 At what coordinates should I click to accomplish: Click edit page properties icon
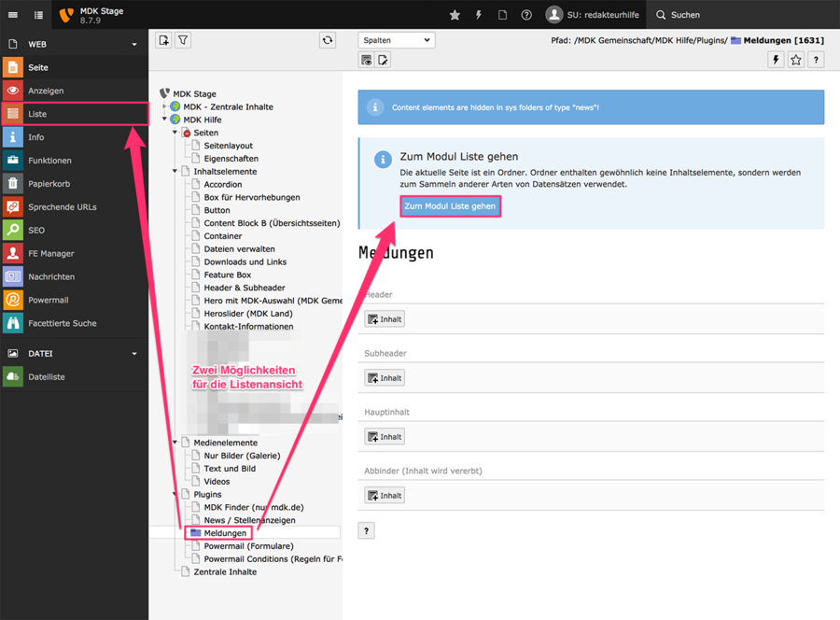pos(383,60)
